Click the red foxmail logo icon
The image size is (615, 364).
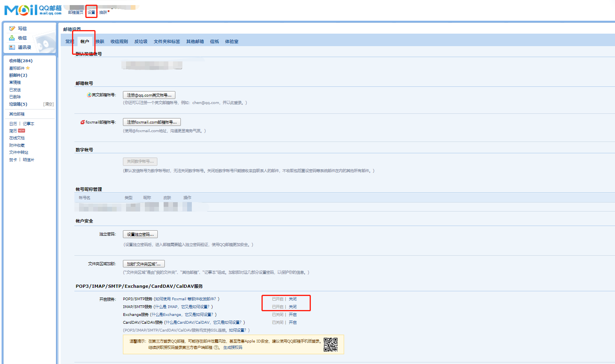click(x=83, y=122)
